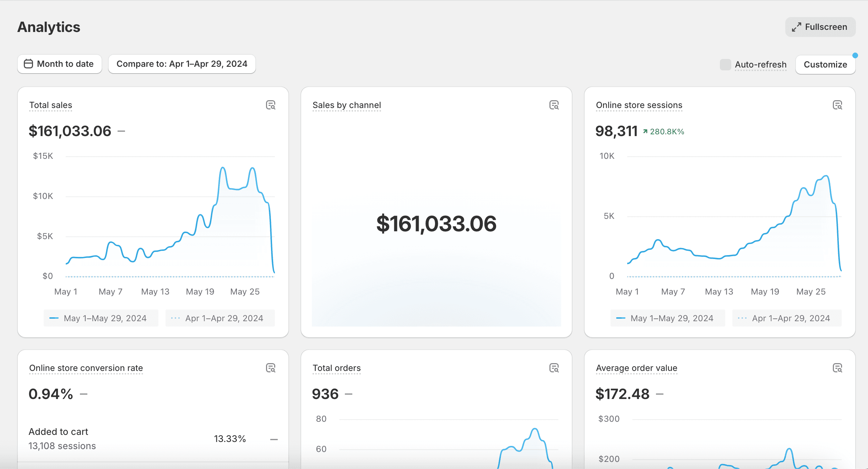Open report icon on Total orders card
Screen dimensions: 868x469
point(554,368)
